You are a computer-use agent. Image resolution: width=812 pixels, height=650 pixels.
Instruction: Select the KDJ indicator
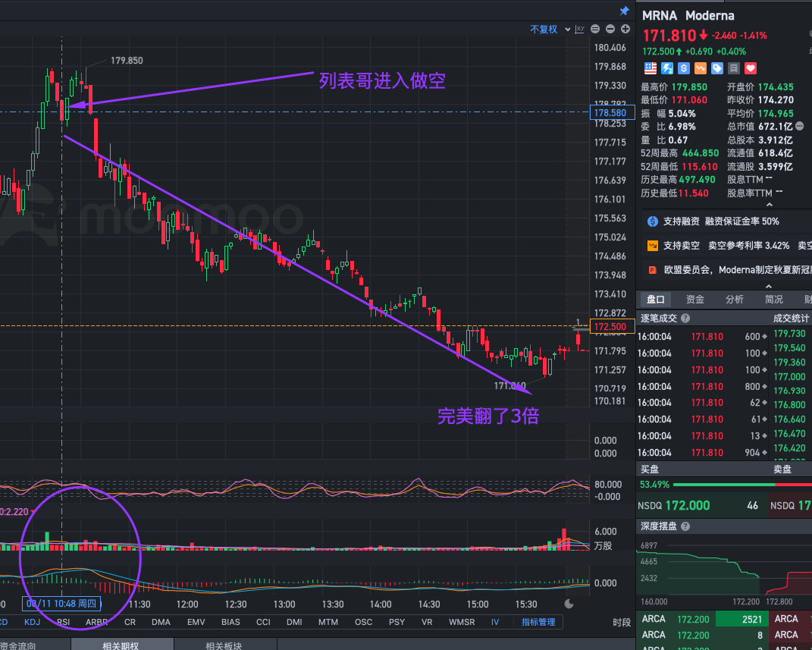[x=32, y=621]
